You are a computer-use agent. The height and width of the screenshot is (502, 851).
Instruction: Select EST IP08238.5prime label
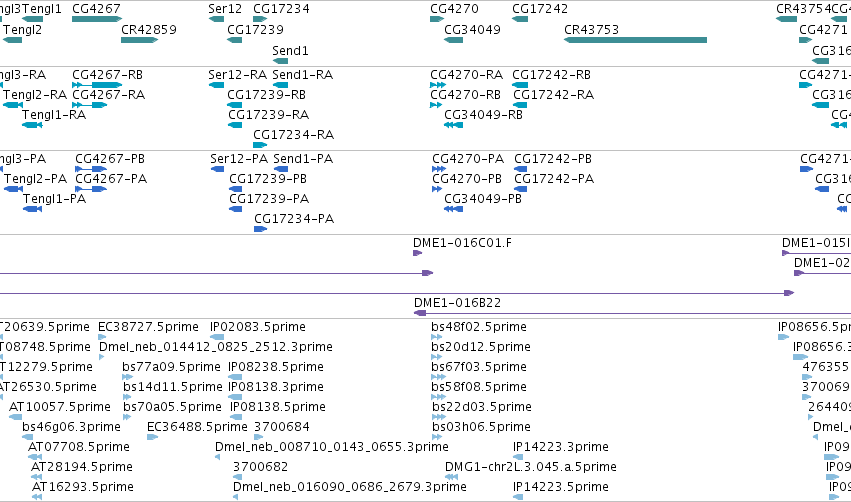point(276,367)
